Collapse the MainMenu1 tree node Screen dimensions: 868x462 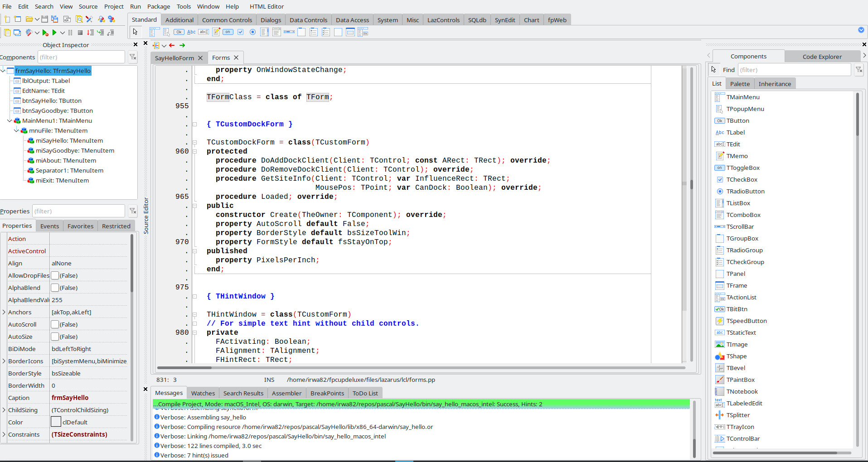pyautogui.click(x=10, y=120)
